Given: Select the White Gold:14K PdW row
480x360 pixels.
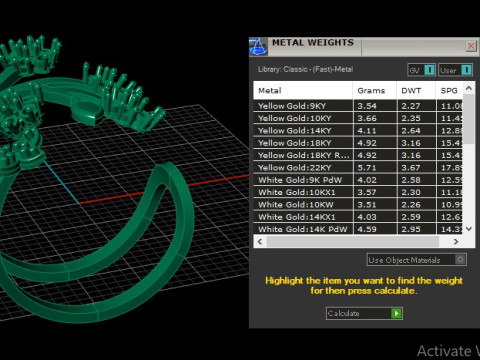Looking at the screenshot, I should (358, 229).
